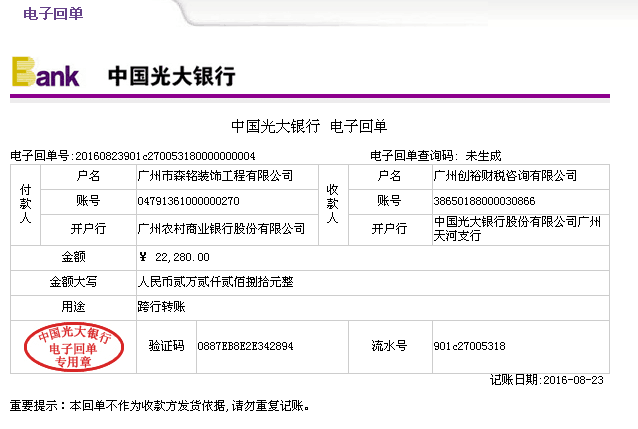Click the centered 中国光大银行 电子回单 heading

309,126
